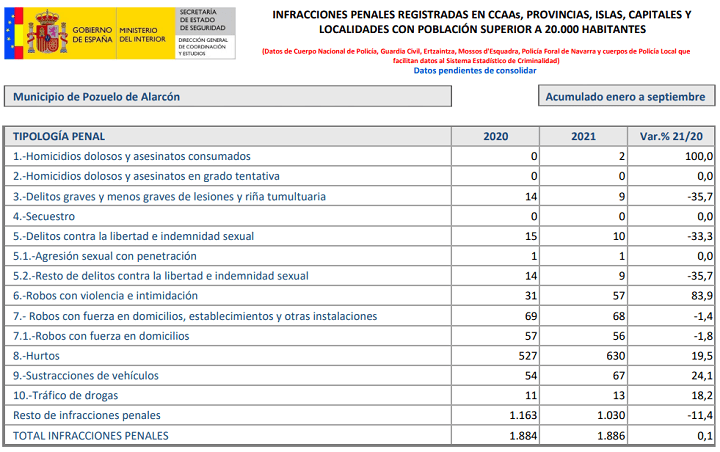Select 'TOTAL INFRACCIONES PENALES' label
This screenshot has width=720, height=452.
(90, 435)
